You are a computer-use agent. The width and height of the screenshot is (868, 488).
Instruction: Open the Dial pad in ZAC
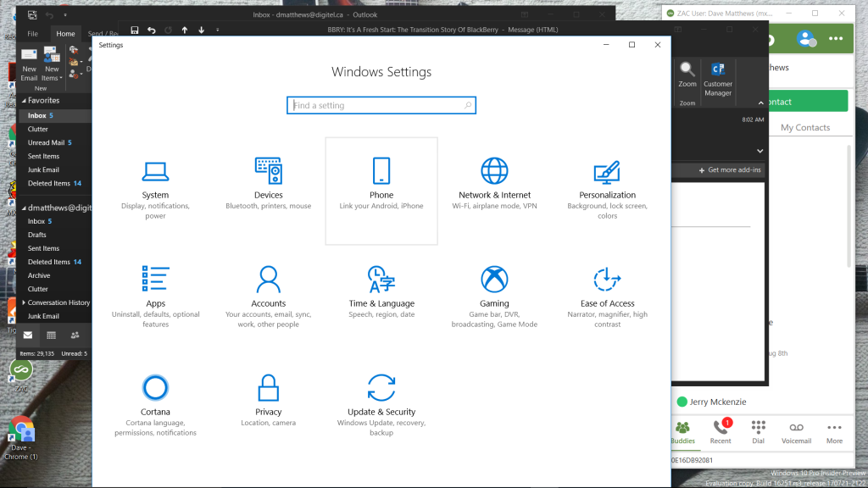[x=758, y=432]
